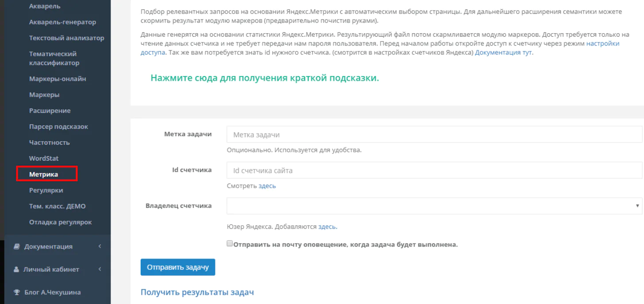The width and height of the screenshot is (644, 304).
Task: Open the Владелец счетчика dropdown
Action: click(434, 206)
